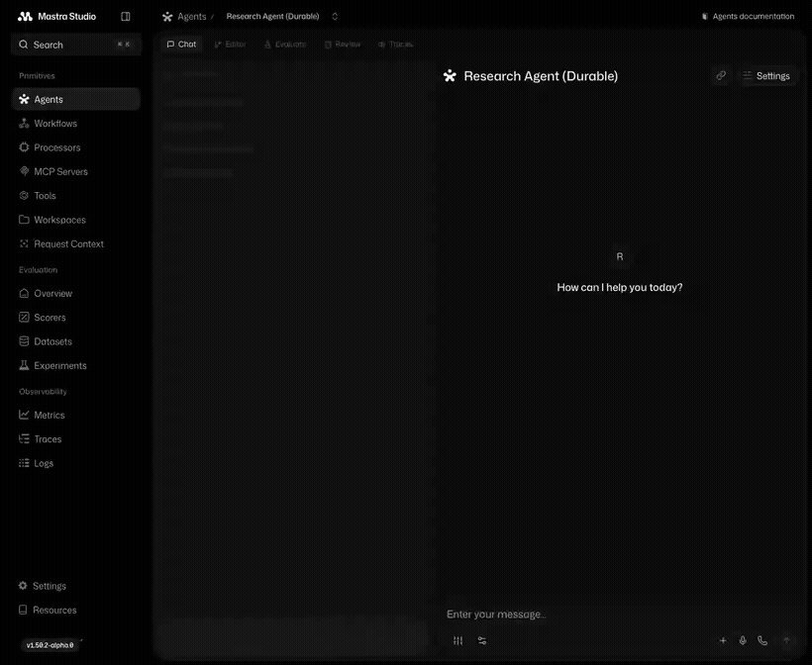Open MCP Servers in the sidebar
The width and height of the screenshot is (812, 665).
tap(76, 171)
